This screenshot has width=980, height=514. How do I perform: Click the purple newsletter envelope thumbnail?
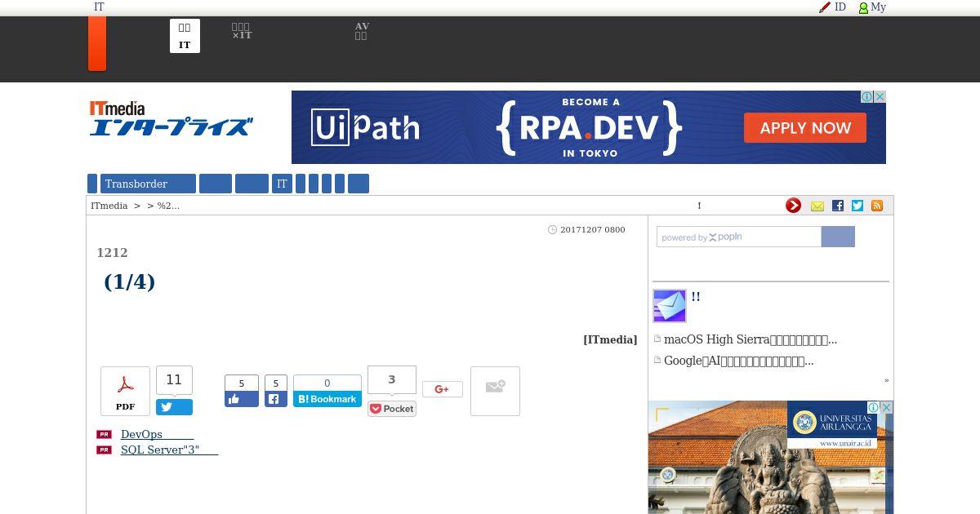point(670,306)
